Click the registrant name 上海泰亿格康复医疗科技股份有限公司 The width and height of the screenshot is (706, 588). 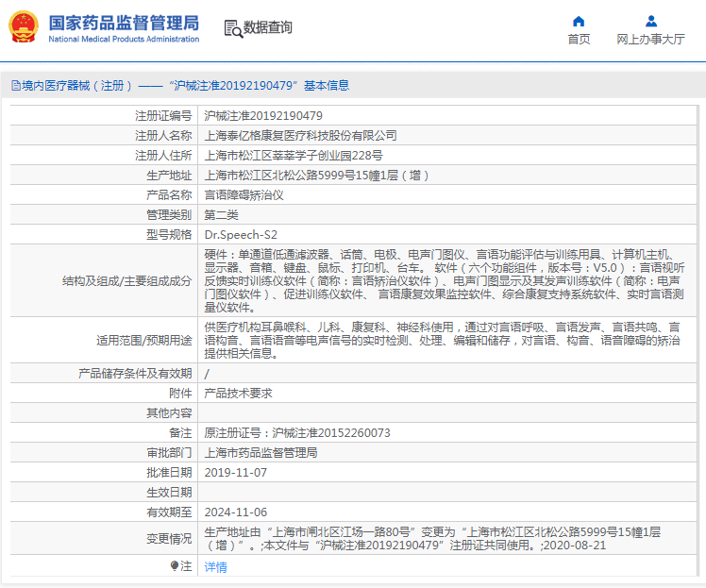(x=300, y=136)
